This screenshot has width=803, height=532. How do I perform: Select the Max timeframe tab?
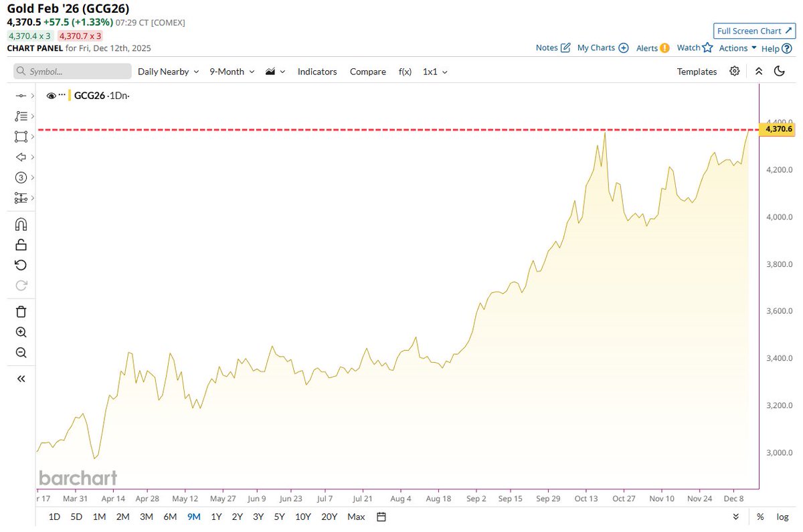tap(355, 517)
